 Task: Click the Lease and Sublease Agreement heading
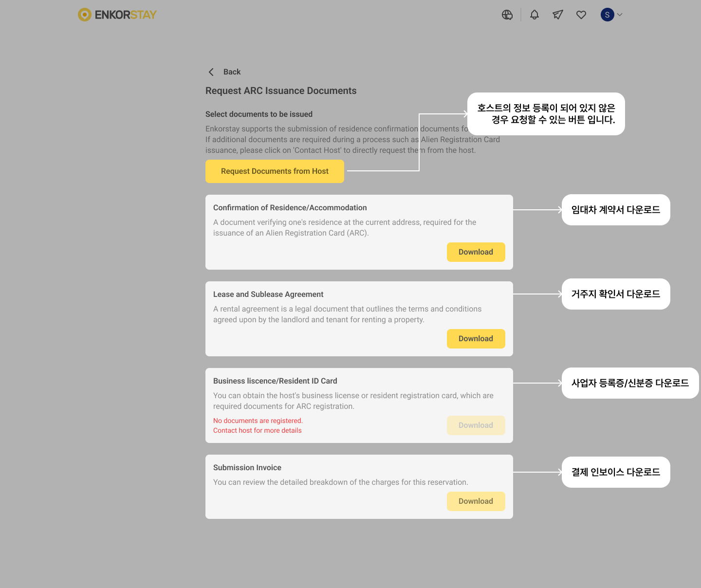268,294
